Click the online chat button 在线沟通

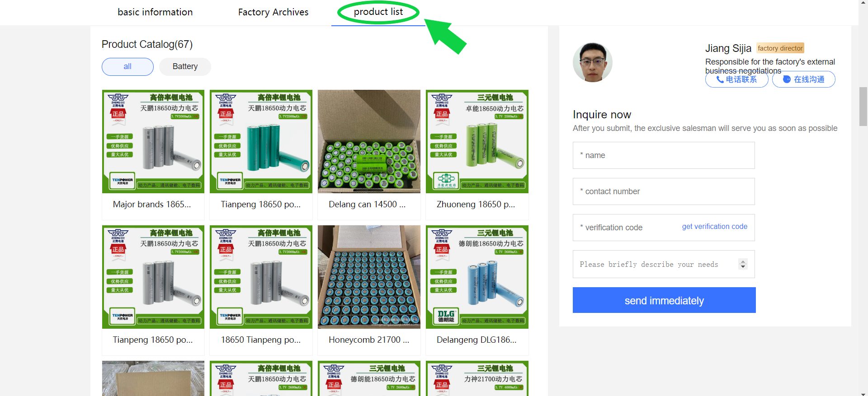tap(803, 79)
